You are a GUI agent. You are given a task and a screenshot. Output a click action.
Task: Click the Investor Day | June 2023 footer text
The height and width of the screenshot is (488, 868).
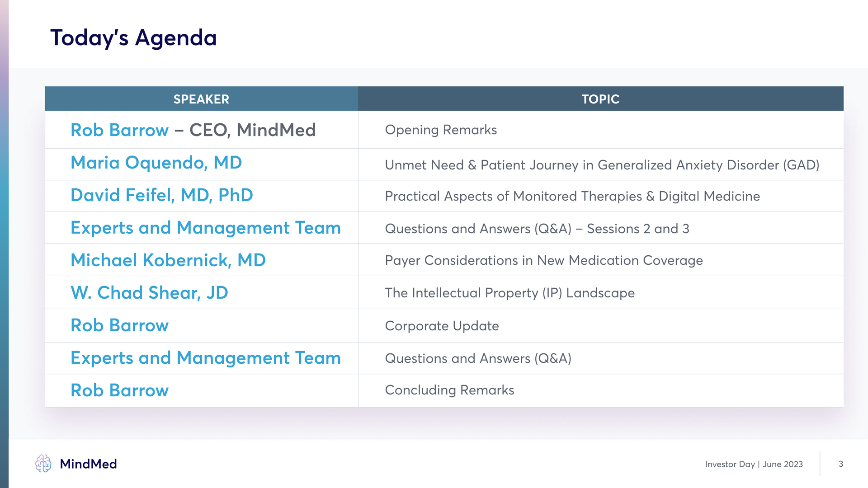coord(754,464)
